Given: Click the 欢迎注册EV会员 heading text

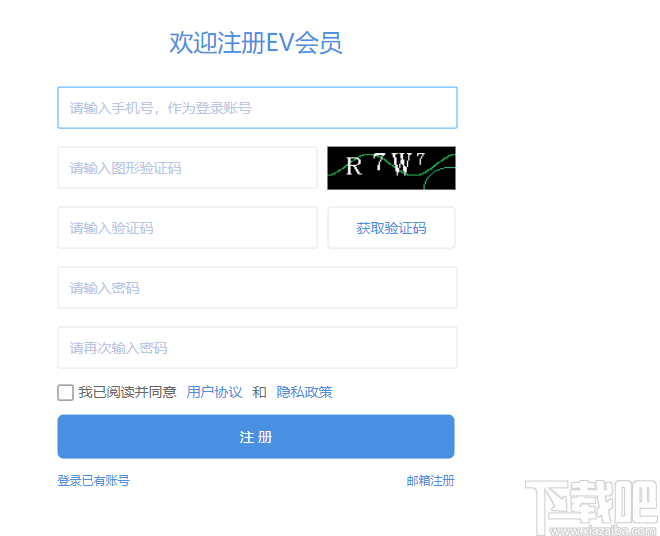Looking at the screenshot, I should (x=256, y=43).
